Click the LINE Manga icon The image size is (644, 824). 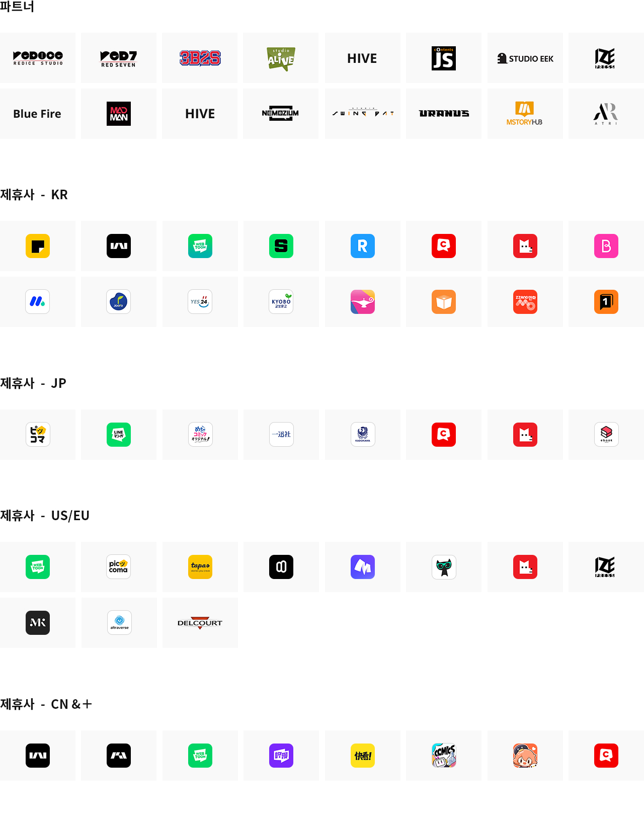click(119, 435)
